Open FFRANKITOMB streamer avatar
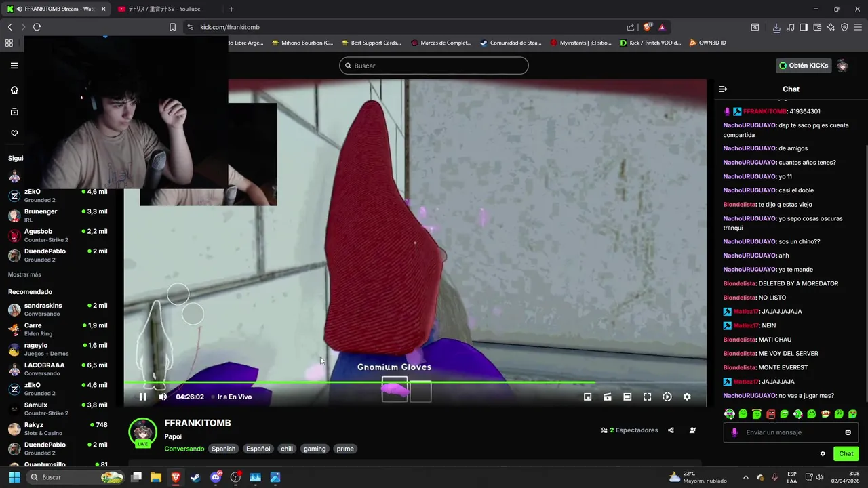The image size is (868, 488). tap(142, 432)
